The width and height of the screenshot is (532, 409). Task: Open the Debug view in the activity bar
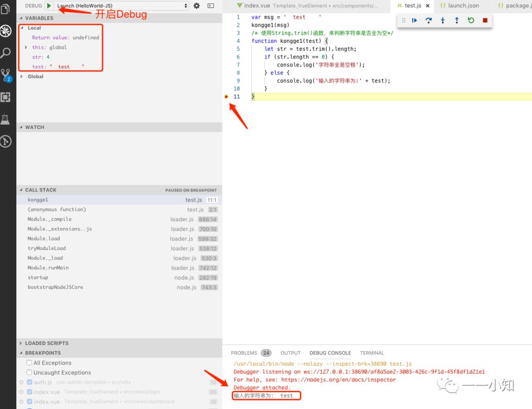pyautogui.click(x=6, y=31)
